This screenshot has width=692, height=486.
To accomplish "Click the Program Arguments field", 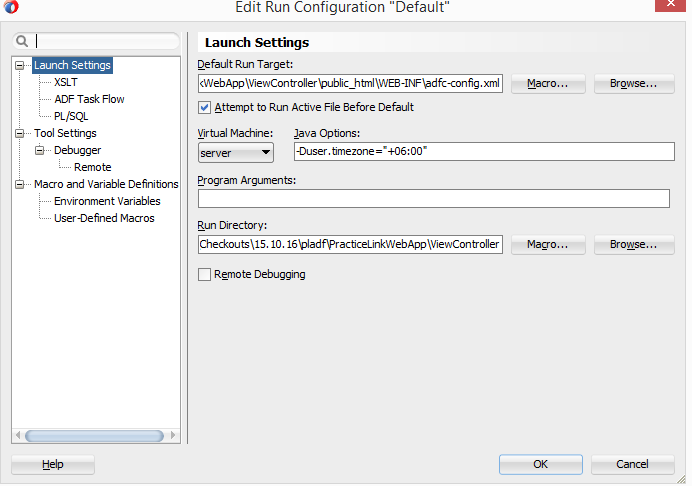I will tap(434, 199).
